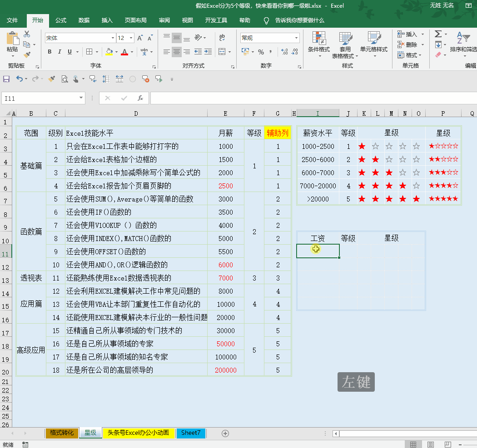477x448 pixels.
Task: Center text horizontally
Action: (176, 52)
